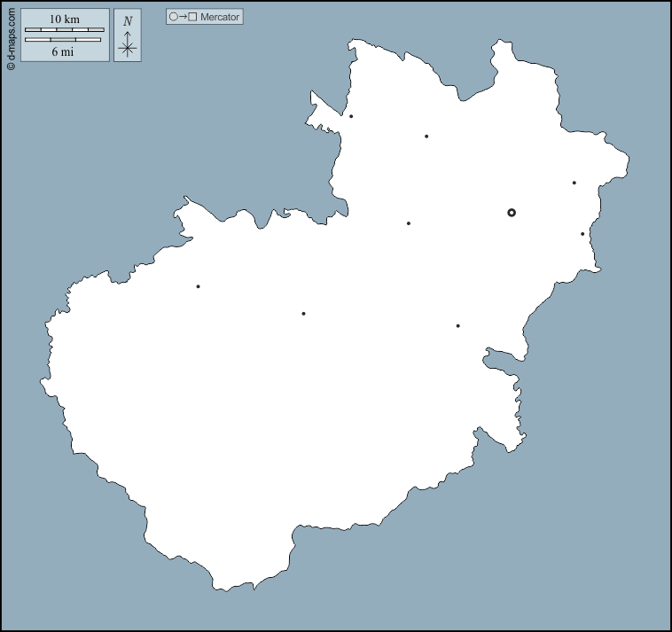
Task: Select the city dot southeast of the capital
Action: [x=582, y=234]
